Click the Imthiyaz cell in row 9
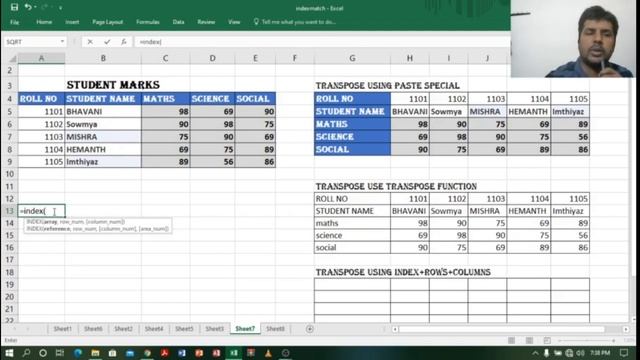 103,162
